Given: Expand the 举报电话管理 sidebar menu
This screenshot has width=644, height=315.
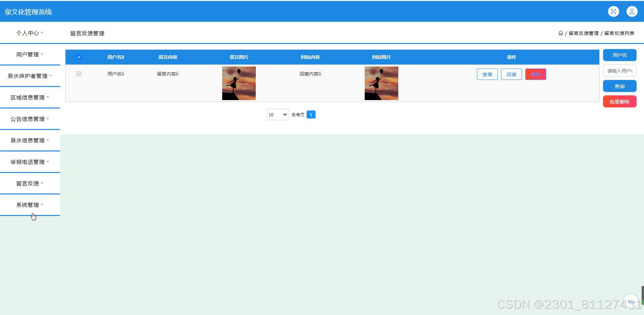Looking at the screenshot, I should click(30, 162).
